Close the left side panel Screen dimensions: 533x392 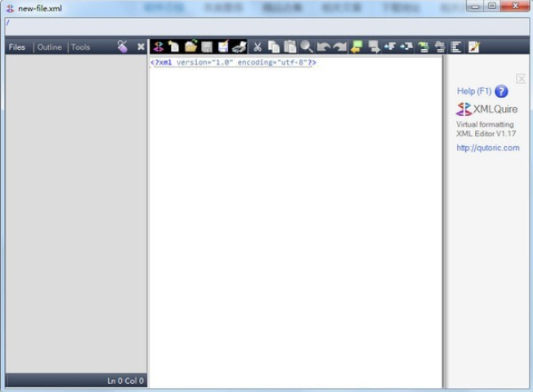point(141,47)
